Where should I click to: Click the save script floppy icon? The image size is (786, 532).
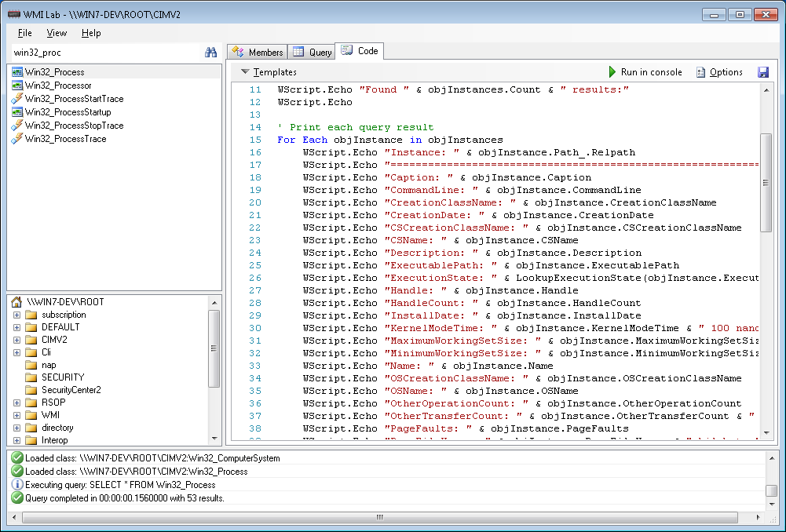(x=763, y=72)
